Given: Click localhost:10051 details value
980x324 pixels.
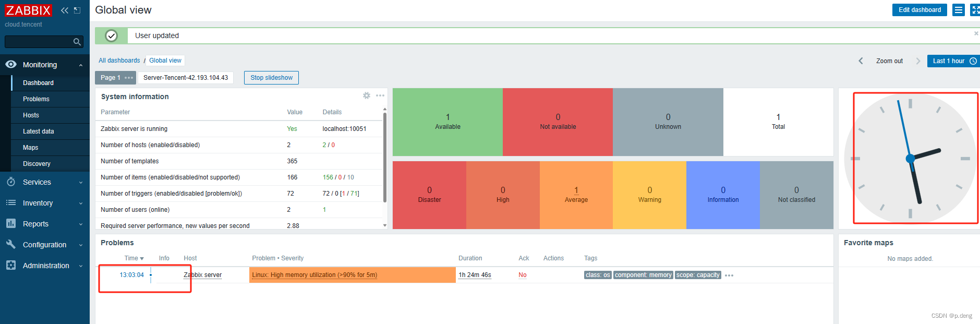Looking at the screenshot, I should pyautogui.click(x=344, y=129).
